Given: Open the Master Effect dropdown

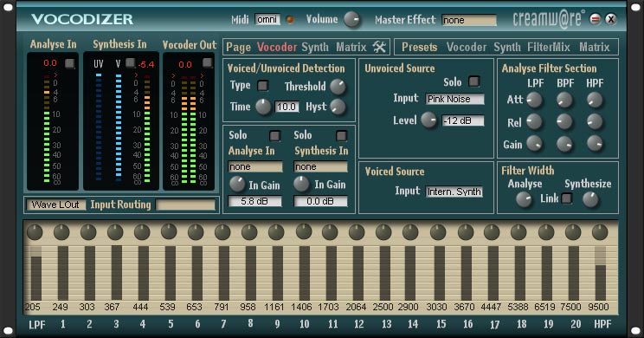Looking at the screenshot, I should [x=469, y=20].
